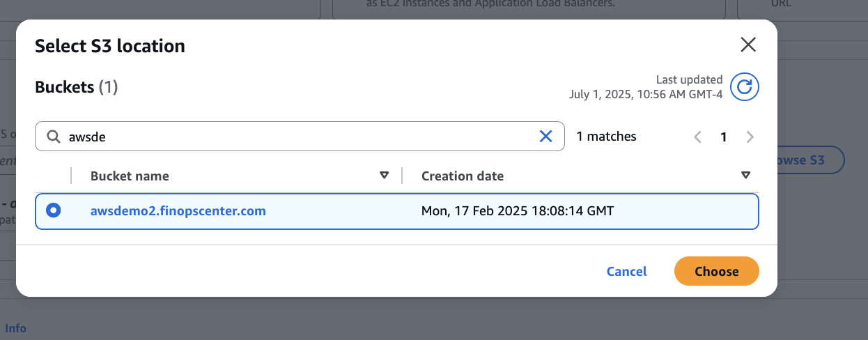Viewport: 868px width, 340px height.
Task: Select the awsdemo2.finopscenter.com radio button
Action: tap(53, 210)
